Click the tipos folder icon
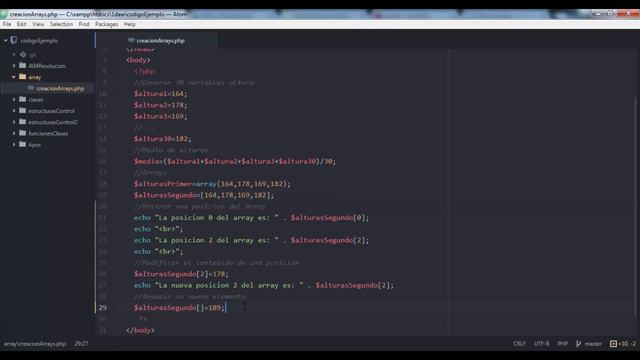The width and height of the screenshot is (640, 360). click(x=23, y=144)
